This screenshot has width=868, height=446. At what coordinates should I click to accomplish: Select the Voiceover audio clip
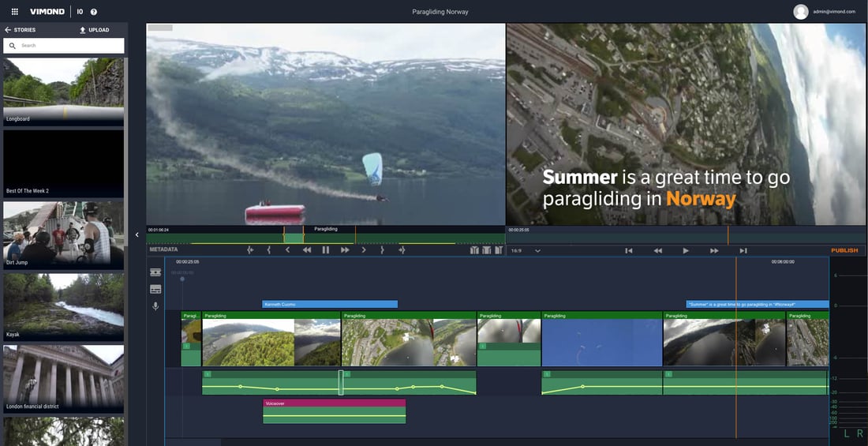click(335, 411)
